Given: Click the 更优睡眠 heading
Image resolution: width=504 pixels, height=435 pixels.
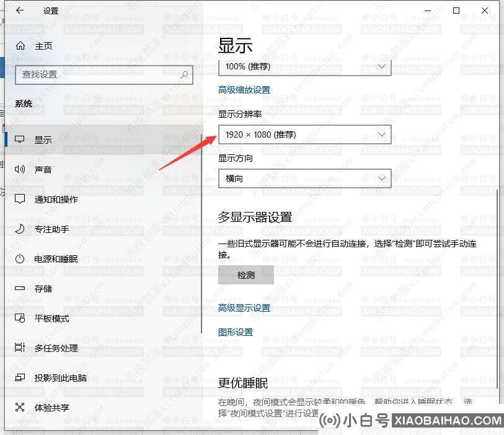Looking at the screenshot, I should (242, 383).
